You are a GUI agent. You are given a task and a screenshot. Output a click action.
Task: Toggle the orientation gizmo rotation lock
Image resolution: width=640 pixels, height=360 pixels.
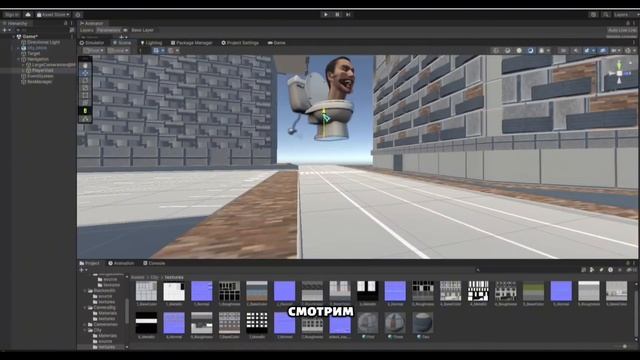(x=631, y=62)
